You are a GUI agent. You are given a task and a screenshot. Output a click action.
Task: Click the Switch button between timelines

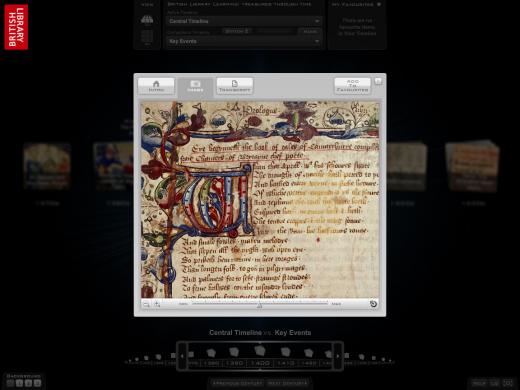tap(237, 31)
